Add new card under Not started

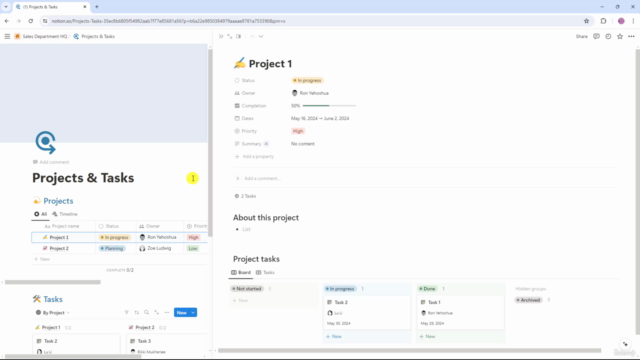(240, 300)
